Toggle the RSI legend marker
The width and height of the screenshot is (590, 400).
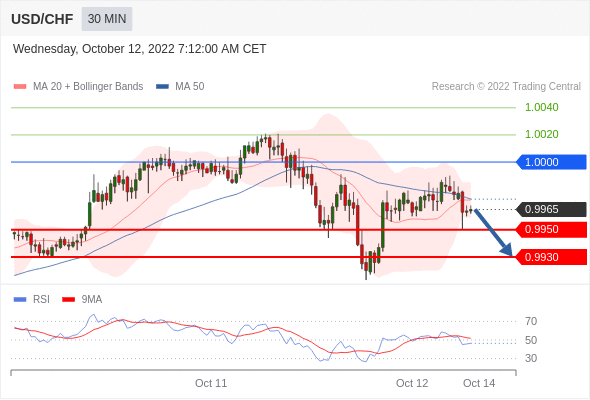point(20,300)
